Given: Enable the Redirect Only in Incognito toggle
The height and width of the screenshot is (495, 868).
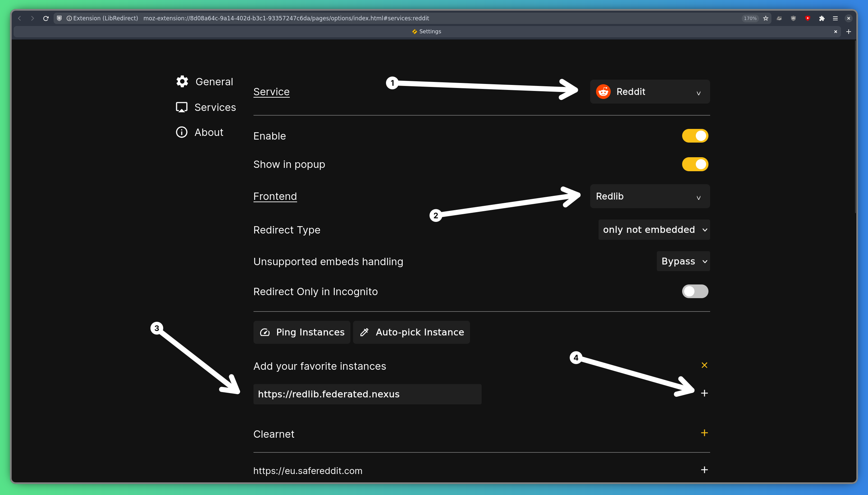Looking at the screenshot, I should [695, 291].
